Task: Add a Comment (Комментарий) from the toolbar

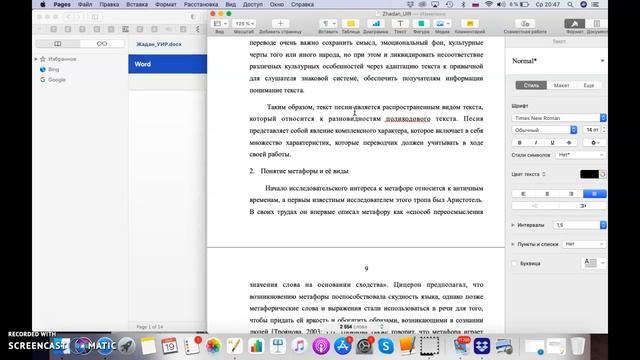Action: [470, 24]
